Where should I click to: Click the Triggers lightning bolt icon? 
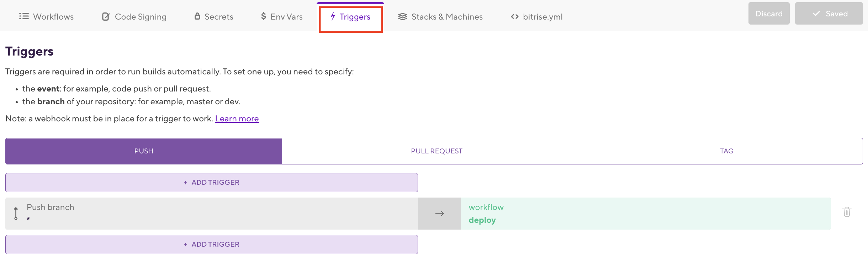(333, 16)
